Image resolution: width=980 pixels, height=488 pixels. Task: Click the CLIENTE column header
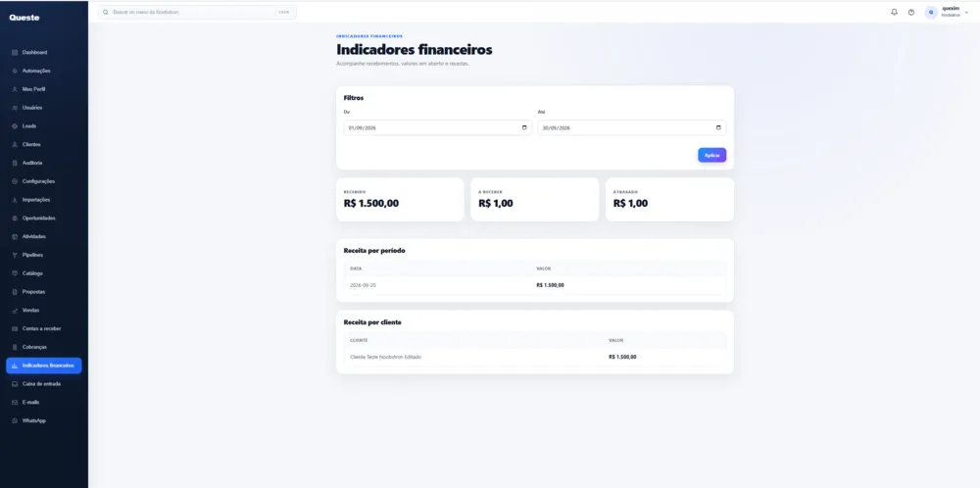pyautogui.click(x=359, y=341)
